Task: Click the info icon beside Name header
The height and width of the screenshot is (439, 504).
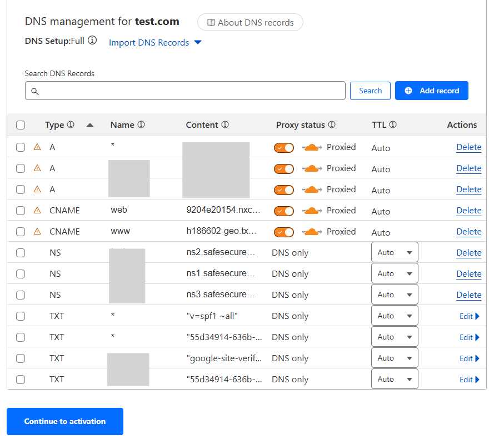Action: (141, 124)
